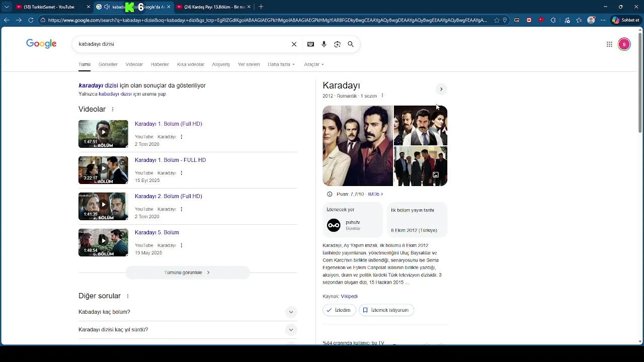Switch to the Yer siteleri tab
The height and width of the screenshot is (362, 644).
tap(249, 64)
